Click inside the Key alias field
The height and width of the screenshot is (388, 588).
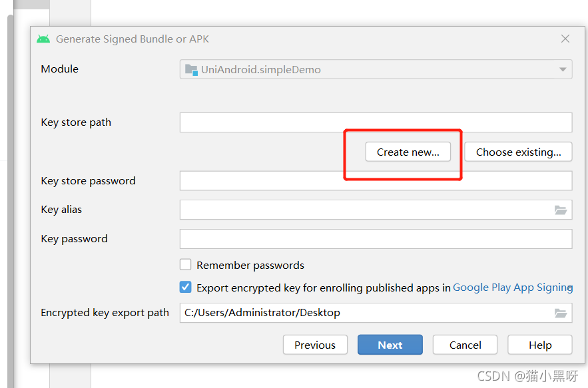click(x=366, y=210)
